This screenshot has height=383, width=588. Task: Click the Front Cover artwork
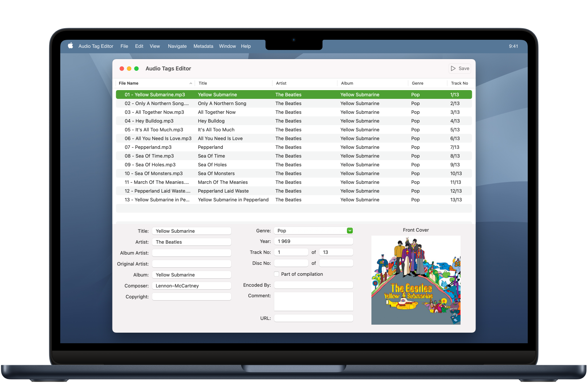point(416,280)
